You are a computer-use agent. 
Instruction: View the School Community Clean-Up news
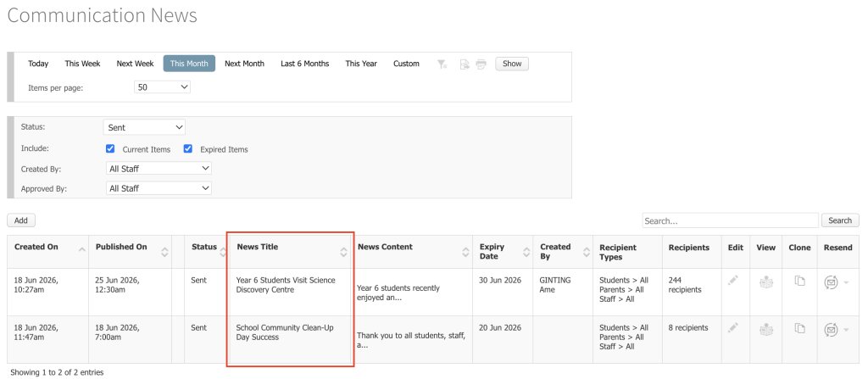click(x=766, y=329)
